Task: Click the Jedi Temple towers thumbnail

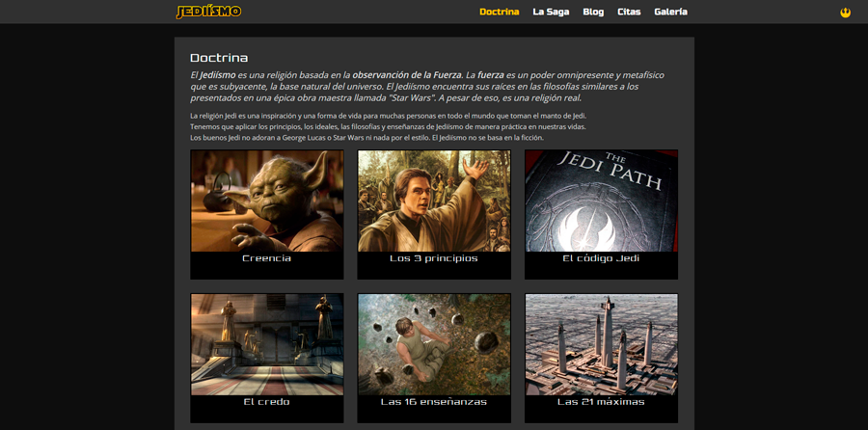Action: click(601, 344)
